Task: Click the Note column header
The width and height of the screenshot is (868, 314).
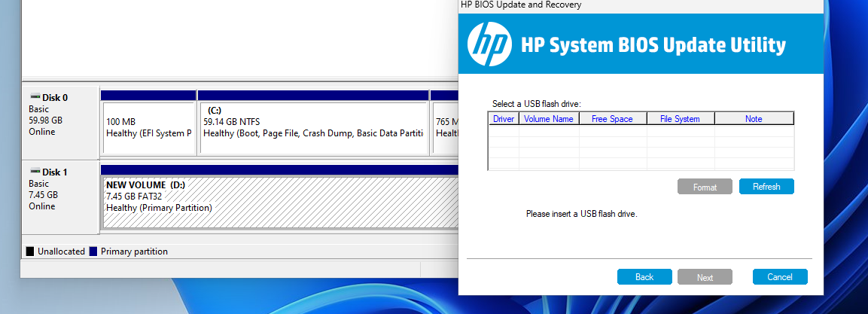Action: 754,118
